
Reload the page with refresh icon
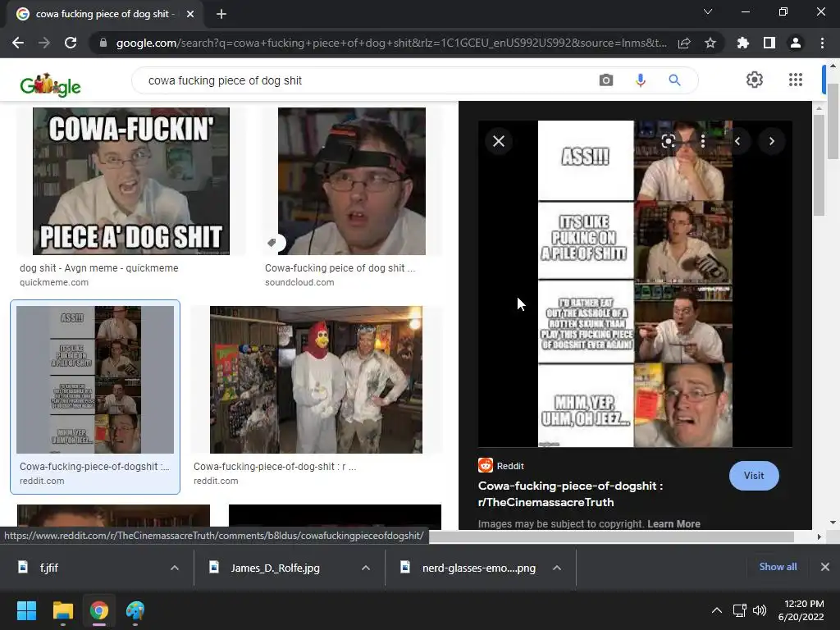point(71,43)
